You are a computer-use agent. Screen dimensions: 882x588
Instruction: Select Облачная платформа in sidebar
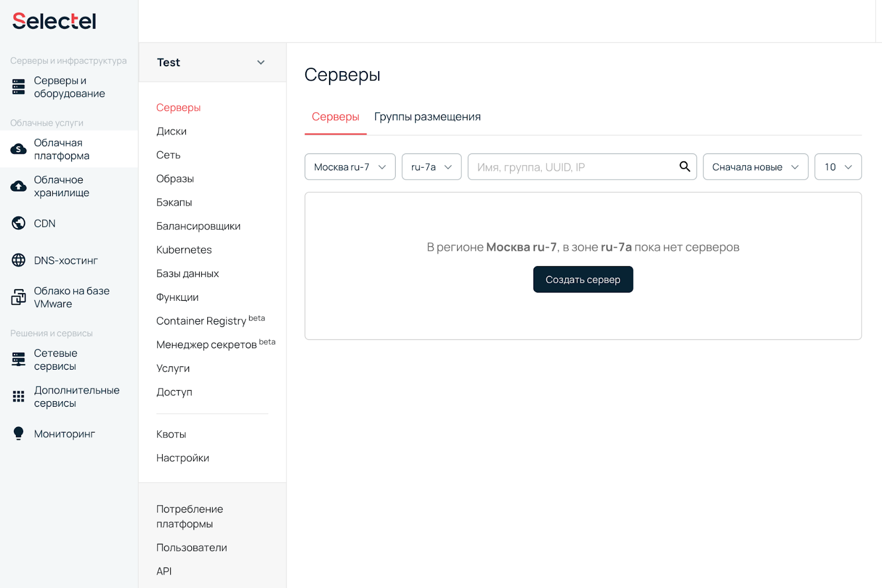coord(69,149)
